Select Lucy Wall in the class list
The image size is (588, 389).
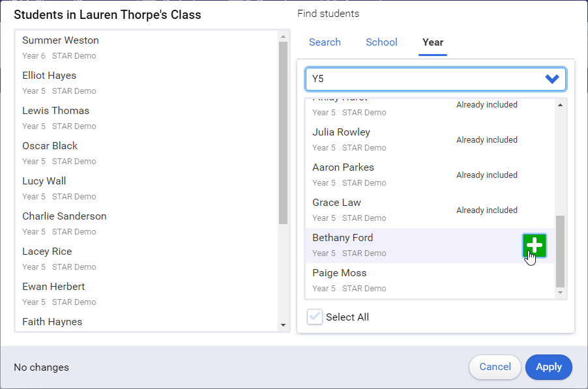(146, 188)
